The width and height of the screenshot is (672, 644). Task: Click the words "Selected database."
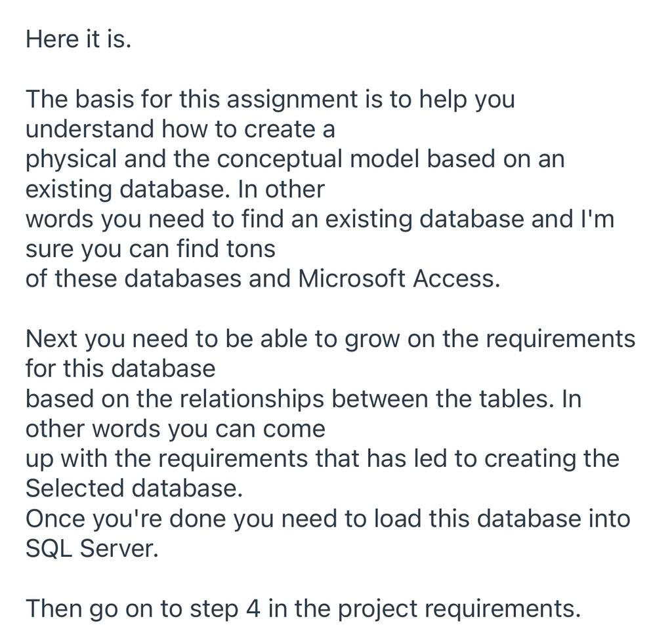(x=134, y=489)
